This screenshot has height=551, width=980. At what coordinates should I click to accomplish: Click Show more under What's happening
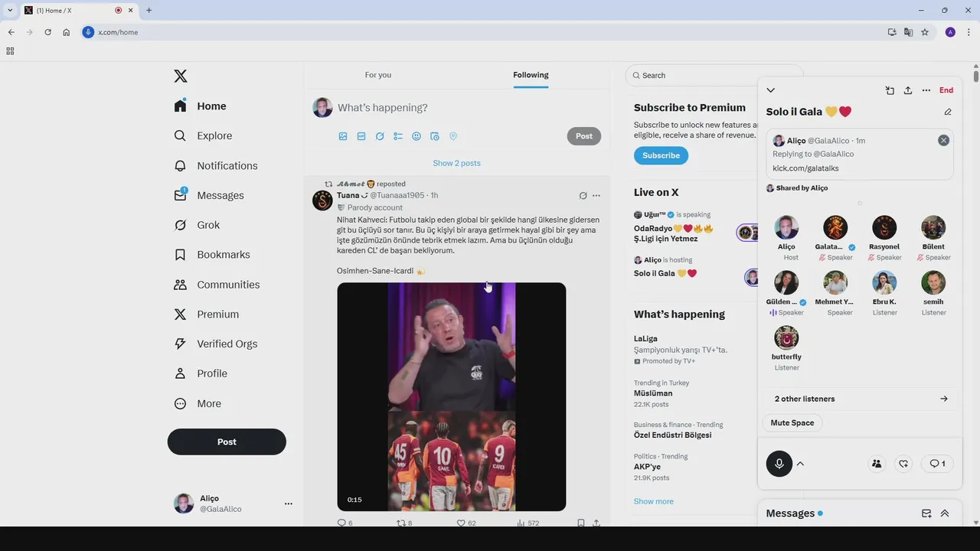tap(654, 501)
